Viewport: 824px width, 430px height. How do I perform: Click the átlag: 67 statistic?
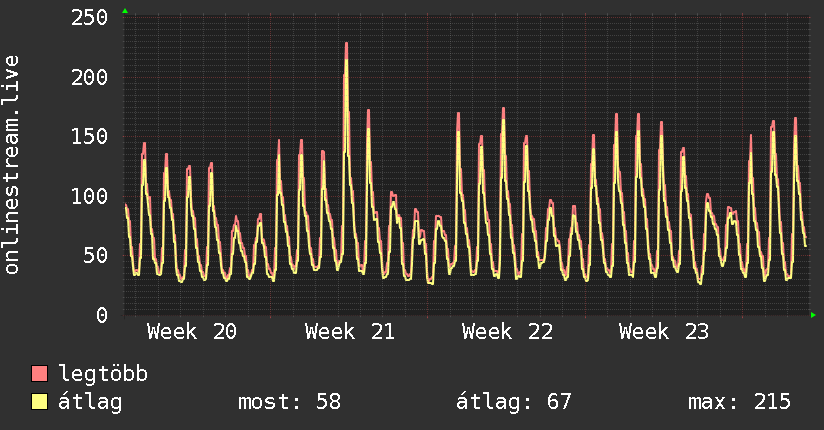513,402
